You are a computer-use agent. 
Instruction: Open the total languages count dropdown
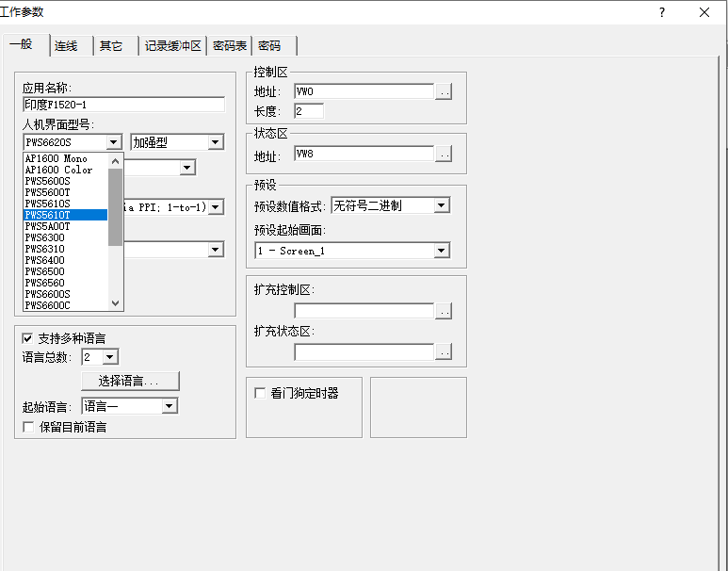(110, 357)
